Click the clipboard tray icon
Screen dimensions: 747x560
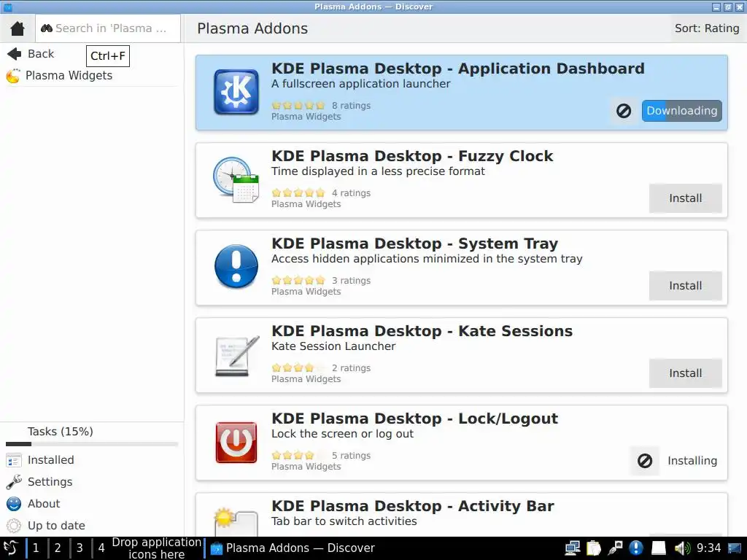(x=594, y=548)
